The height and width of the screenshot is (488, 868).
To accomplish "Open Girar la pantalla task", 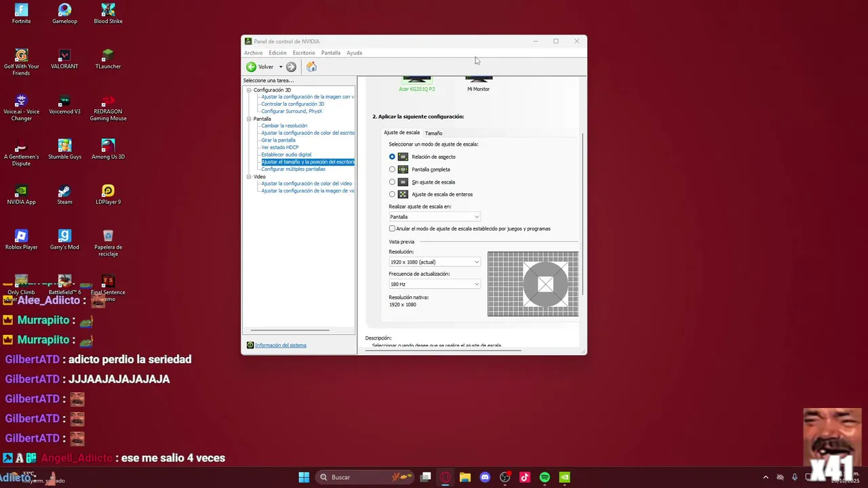I will (278, 140).
